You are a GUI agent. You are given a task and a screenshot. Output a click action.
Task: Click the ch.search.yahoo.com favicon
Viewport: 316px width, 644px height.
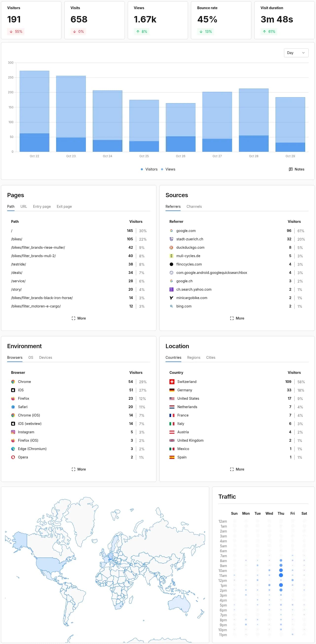171,289
